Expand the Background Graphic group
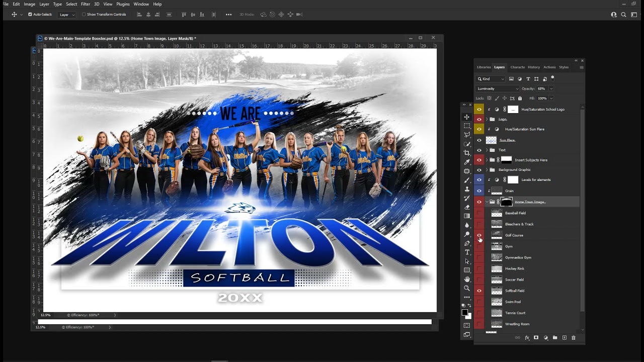Viewport: 644px width, 362px height. (x=487, y=170)
